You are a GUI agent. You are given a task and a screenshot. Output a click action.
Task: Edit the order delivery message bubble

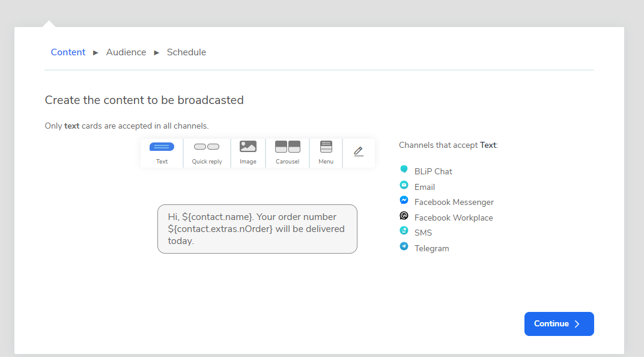257,229
